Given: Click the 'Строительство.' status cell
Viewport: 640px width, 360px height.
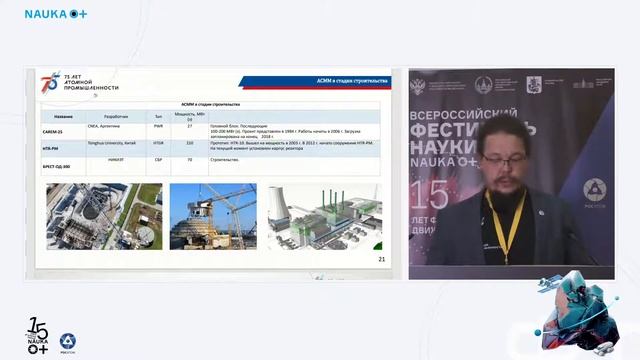Looking at the screenshot, I should pyautogui.click(x=294, y=167).
